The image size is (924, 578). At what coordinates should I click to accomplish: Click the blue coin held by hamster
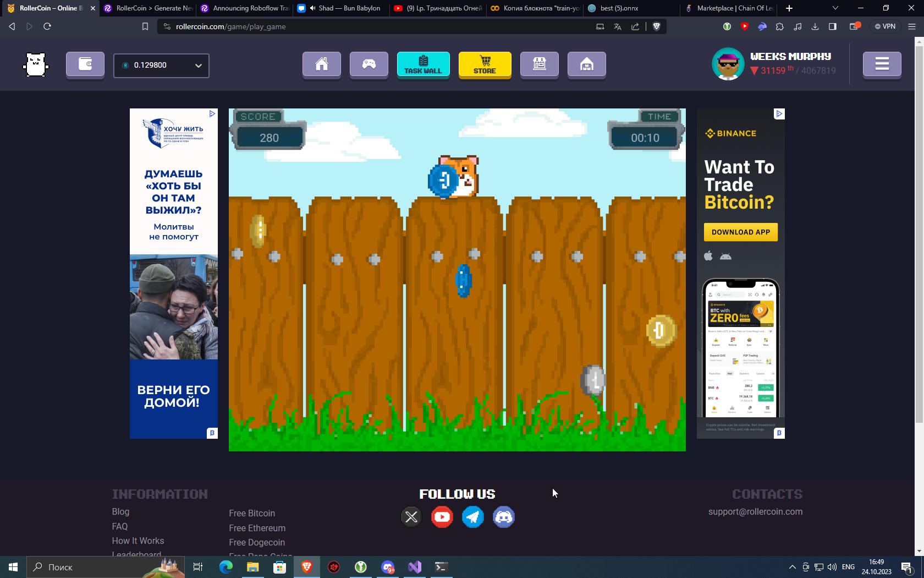click(442, 180)
